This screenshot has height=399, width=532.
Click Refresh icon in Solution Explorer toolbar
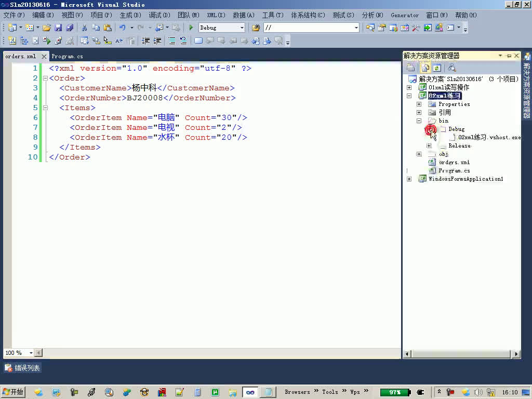(x=437, y=68)
